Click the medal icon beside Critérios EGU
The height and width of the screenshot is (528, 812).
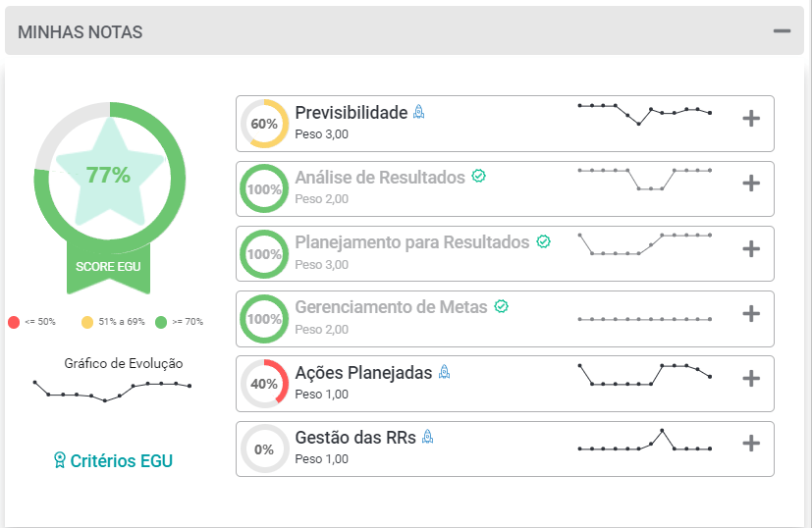coord(60,459)
